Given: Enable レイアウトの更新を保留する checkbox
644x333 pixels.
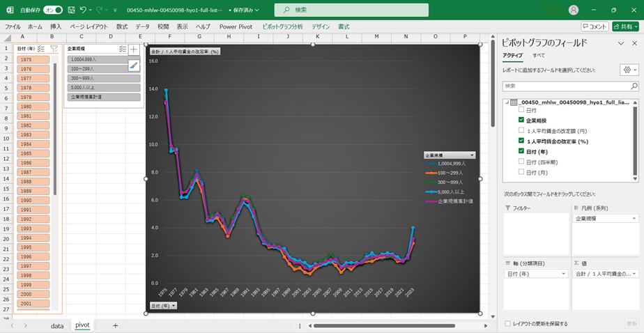Looking at the screenshot, I should coord(507,323).
